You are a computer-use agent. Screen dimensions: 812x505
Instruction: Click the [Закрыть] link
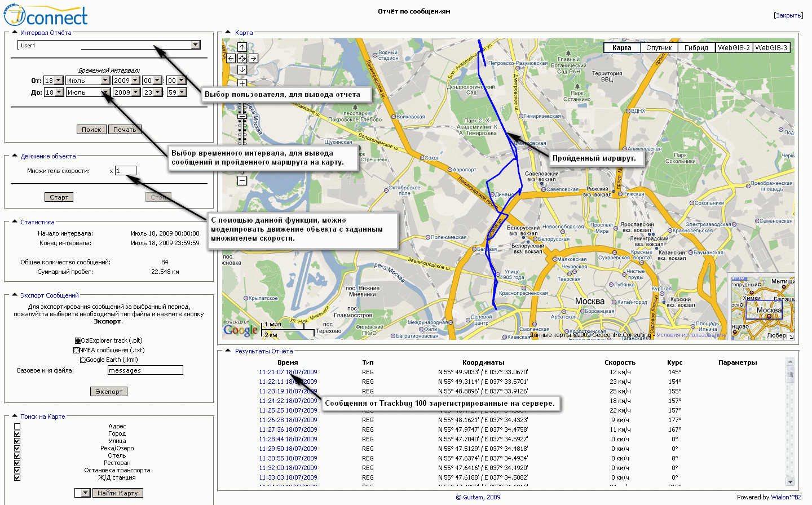point(788,15)
